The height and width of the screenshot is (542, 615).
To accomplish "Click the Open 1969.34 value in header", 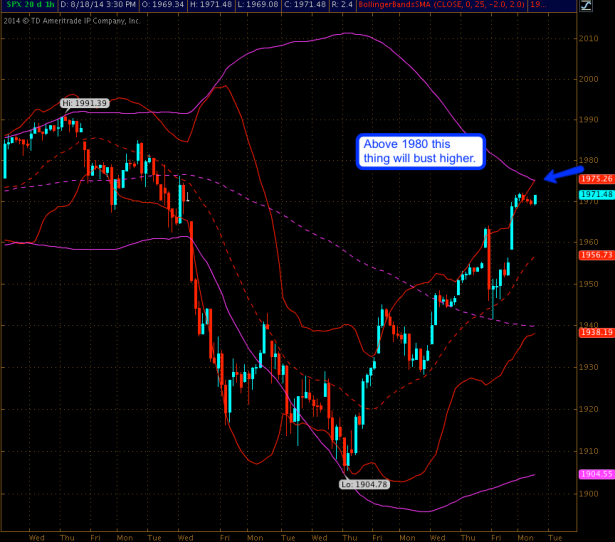I will click(x=163, y=6).
